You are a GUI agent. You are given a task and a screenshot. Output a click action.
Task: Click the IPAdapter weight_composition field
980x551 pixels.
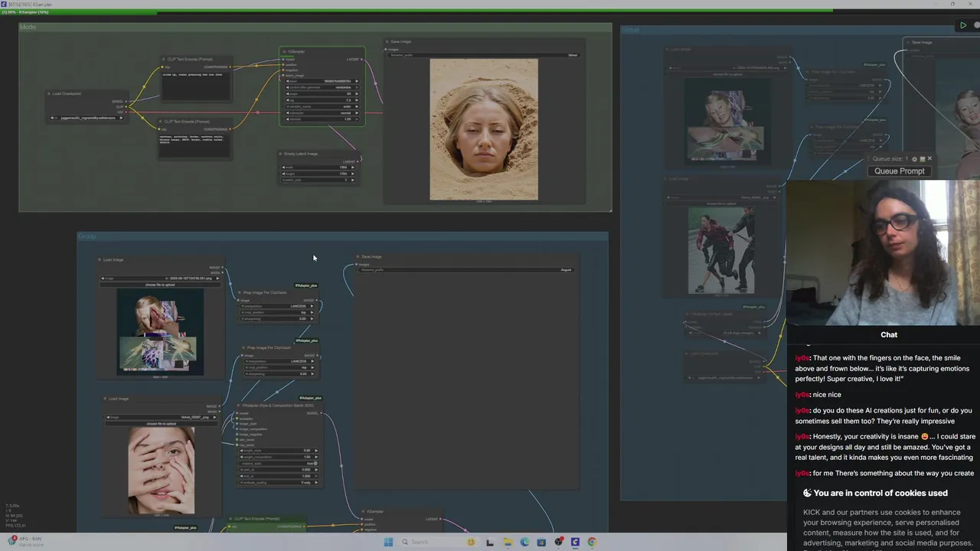pyautogui.click(x=279, y=457)
